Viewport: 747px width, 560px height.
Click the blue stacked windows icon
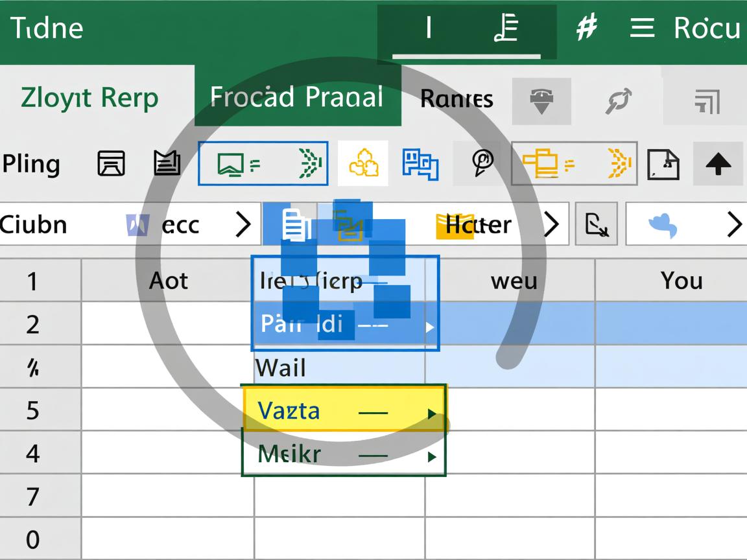[x=420, y=163]
